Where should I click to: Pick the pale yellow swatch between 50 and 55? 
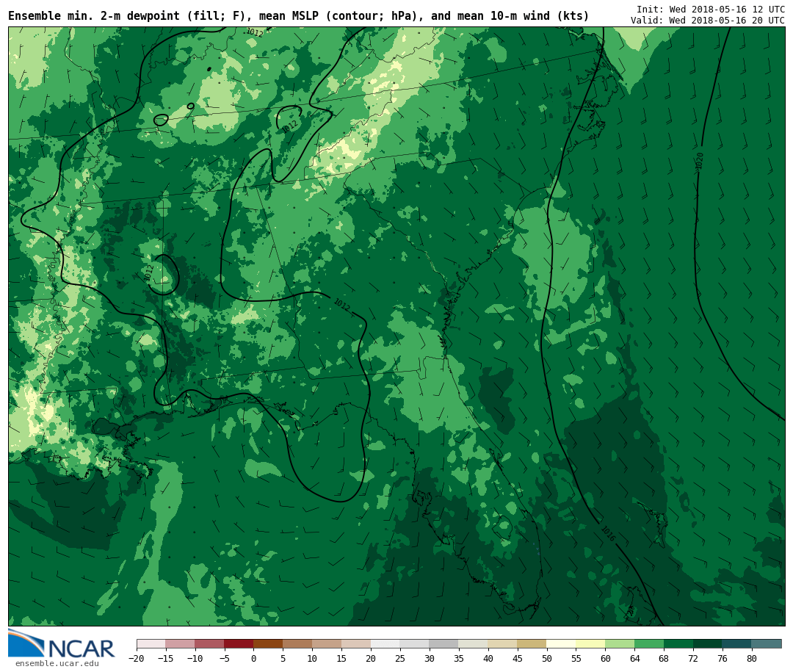(x=562, y=643)
